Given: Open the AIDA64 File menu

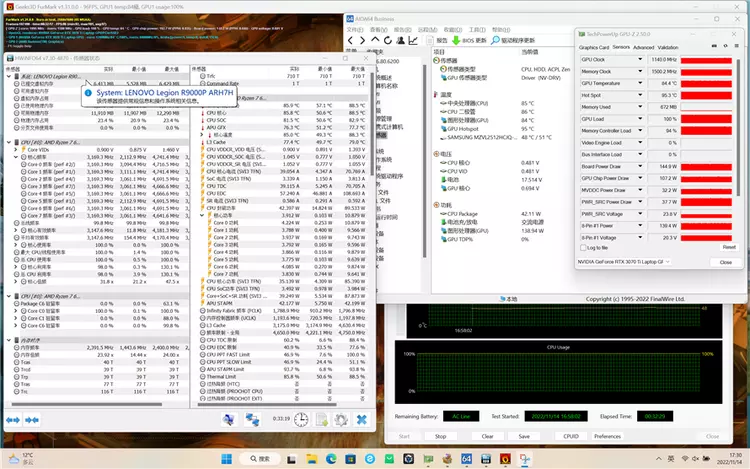Looking at the screenshot, I should click(355, 30).
